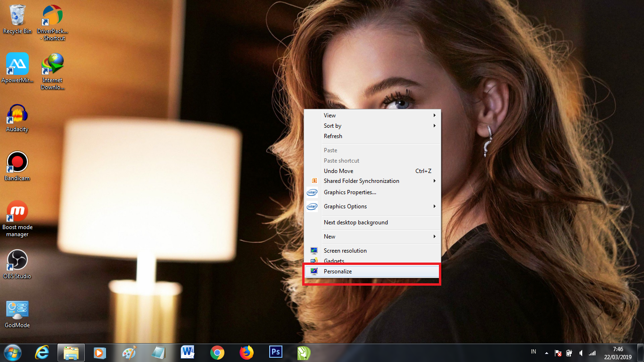Open the notepad-style taskbar icon

click(x=158, y=353)
